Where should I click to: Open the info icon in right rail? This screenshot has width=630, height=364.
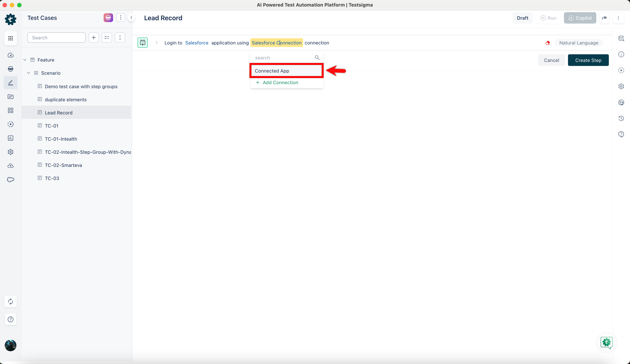pos(621,54)
